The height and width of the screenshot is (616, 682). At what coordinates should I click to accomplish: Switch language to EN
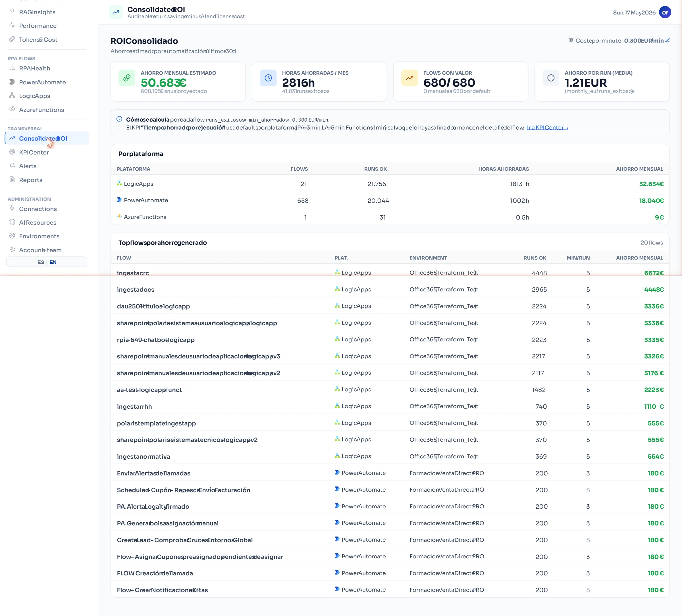[53, 262]
